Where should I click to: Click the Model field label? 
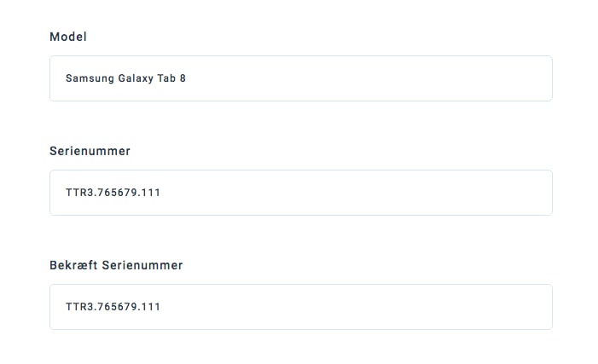click(x=68, y=37)
